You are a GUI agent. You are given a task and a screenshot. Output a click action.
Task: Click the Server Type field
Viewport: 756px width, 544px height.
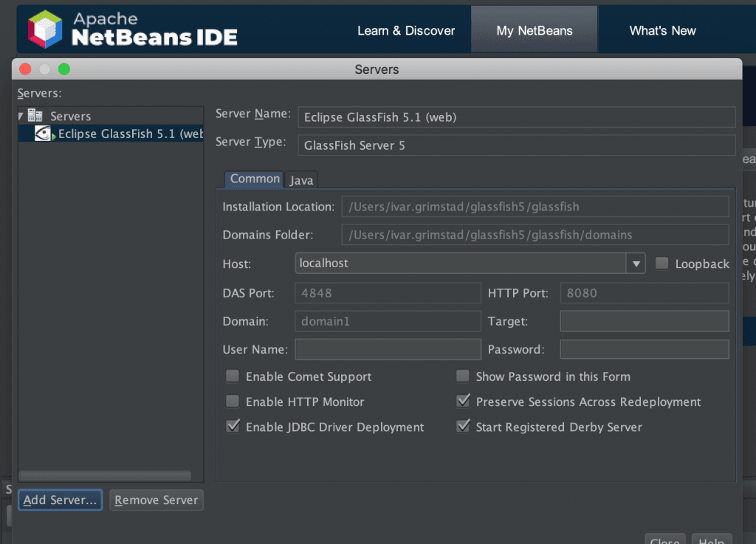(x=516, y=145)
